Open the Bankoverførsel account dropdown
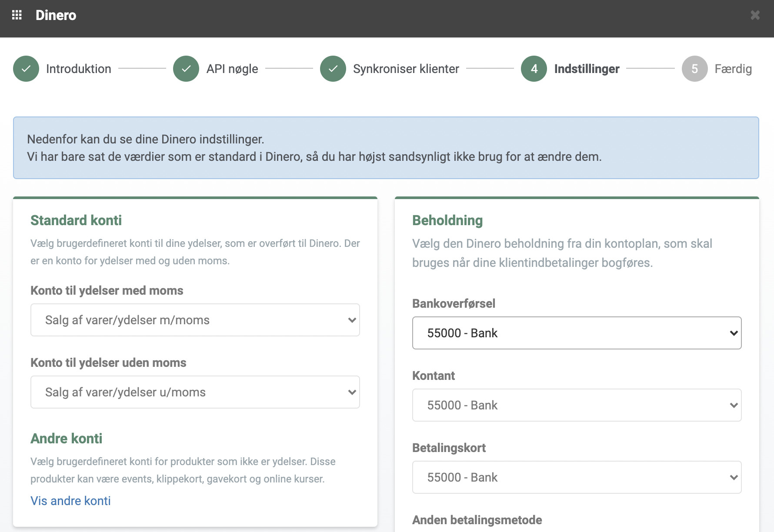This screenshot has height=532, width=774. tap(577, 333)
